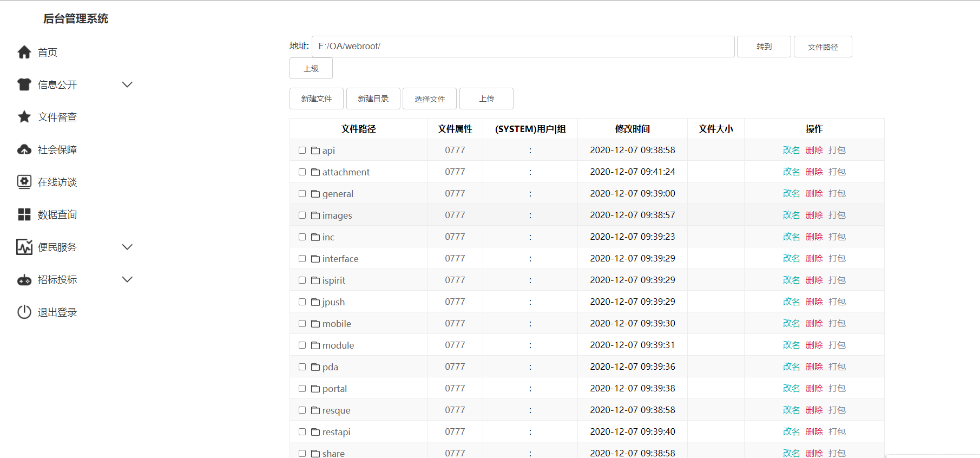The image size is (980, 458).
Task: Click the star icon for 文件督查
Action: [x=24, y=117]
